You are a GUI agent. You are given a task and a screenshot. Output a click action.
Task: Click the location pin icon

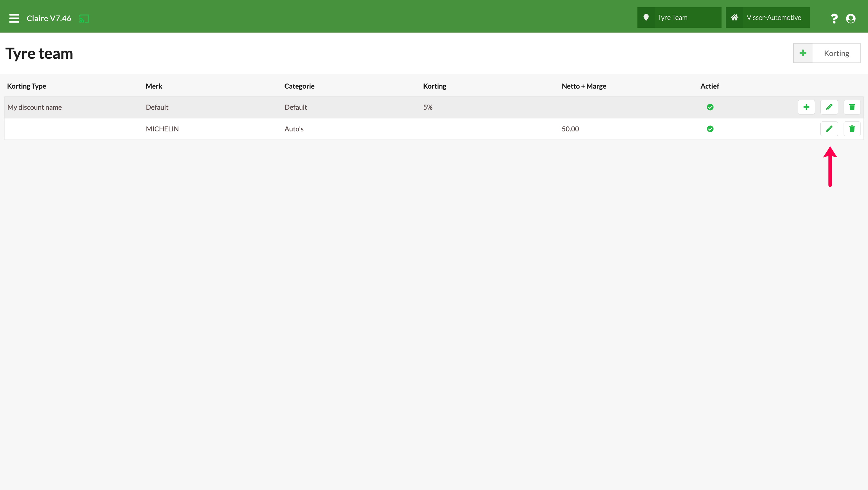coord(646,17)
